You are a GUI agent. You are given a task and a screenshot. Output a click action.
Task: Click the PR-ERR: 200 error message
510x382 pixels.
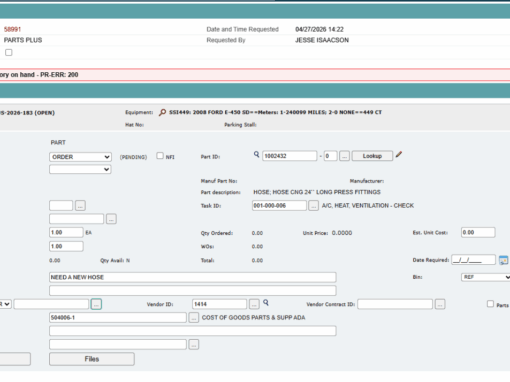(x=59, y=75)
